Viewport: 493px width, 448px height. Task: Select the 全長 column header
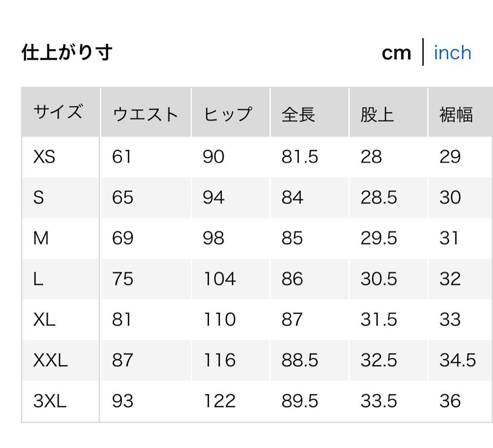[x=299, y=114]
